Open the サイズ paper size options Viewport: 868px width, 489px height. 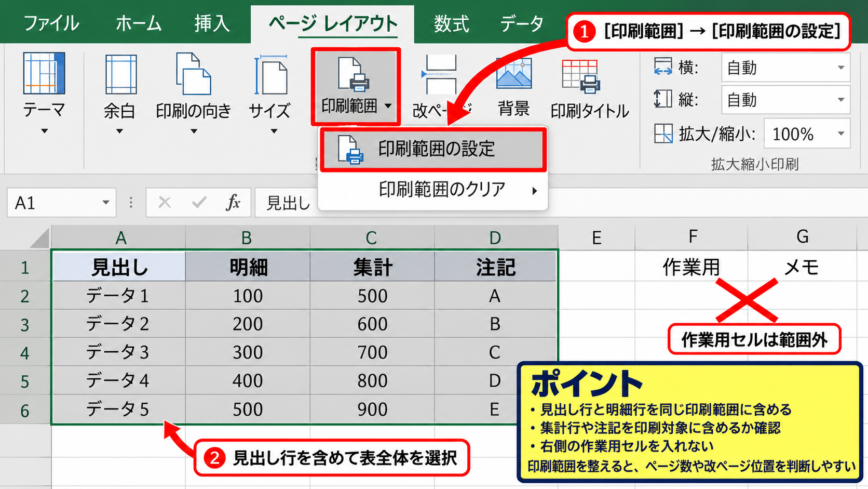(x=269, y=95)
